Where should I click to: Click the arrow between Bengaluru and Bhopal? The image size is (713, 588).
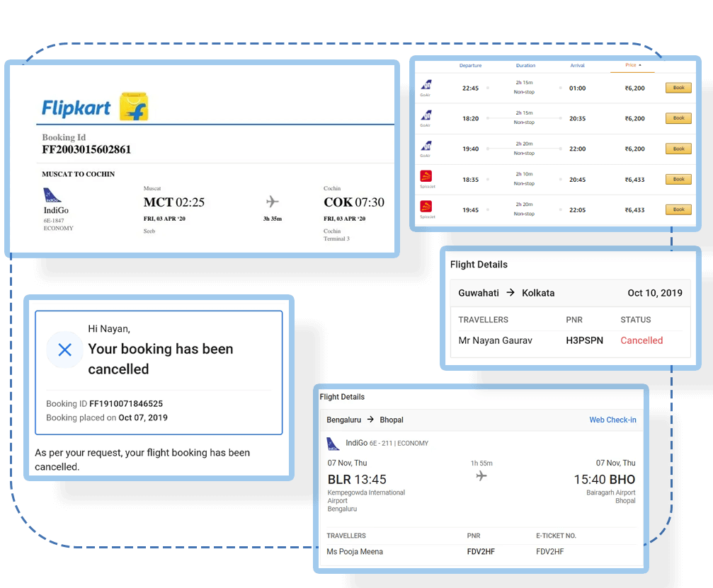click(370, 420)
